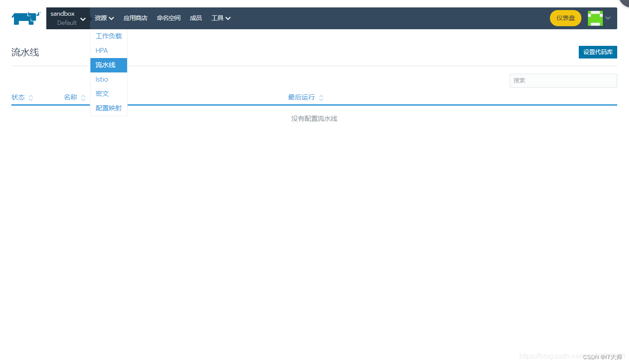The image size is (629, 364).
Task: Open 密文 from the resources menu
Action: click(109, 94)
